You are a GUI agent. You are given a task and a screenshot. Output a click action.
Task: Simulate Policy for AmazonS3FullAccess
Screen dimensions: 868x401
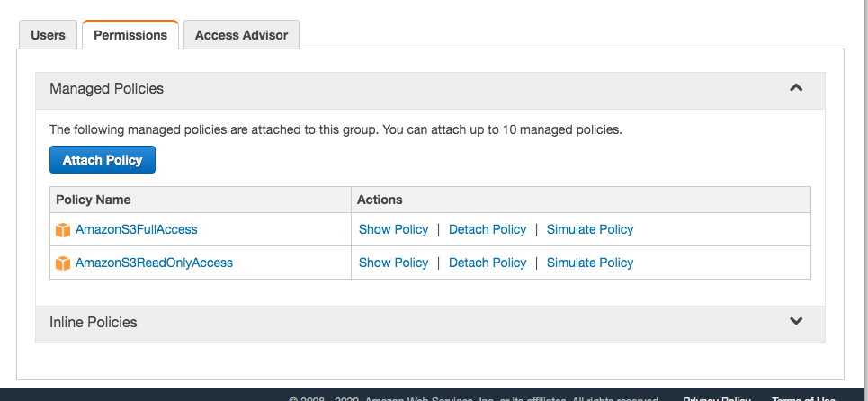tap(589, 229)
